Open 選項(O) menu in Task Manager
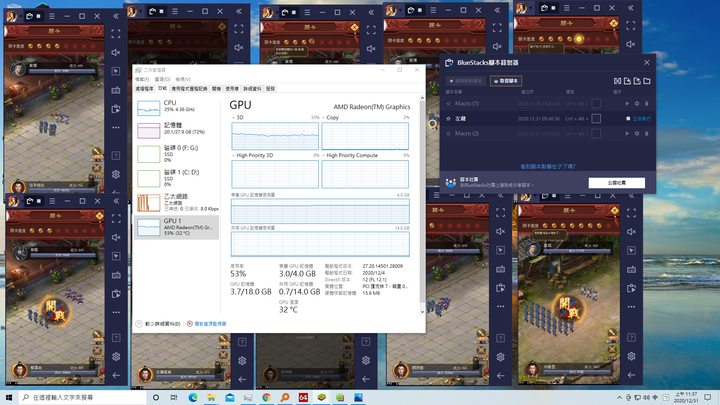The width and height of the screenshot is (720, 405). (162, 79)
